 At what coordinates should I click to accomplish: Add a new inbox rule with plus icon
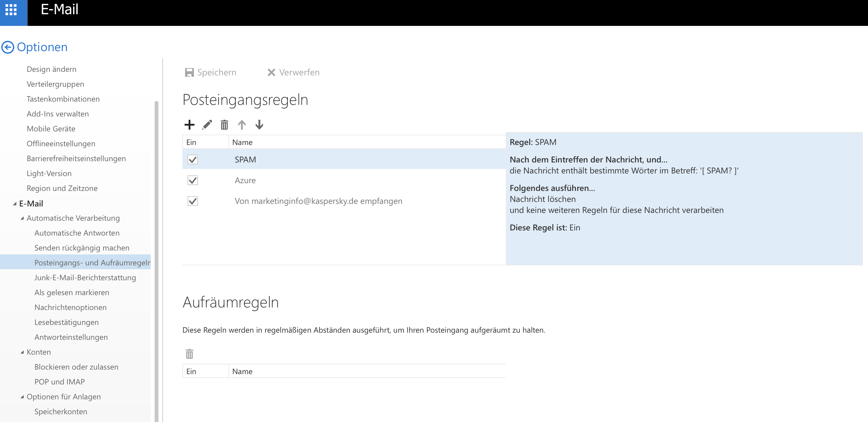tap(190, 125)
